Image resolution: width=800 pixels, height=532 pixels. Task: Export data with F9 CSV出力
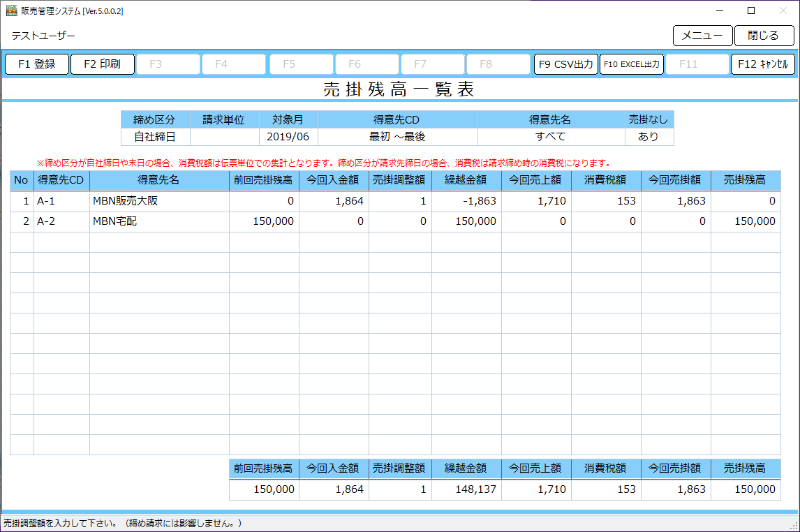566,64
